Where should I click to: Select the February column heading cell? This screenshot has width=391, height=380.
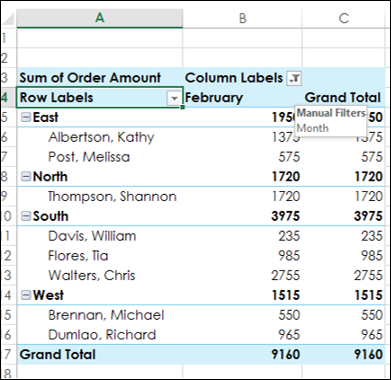242,98
